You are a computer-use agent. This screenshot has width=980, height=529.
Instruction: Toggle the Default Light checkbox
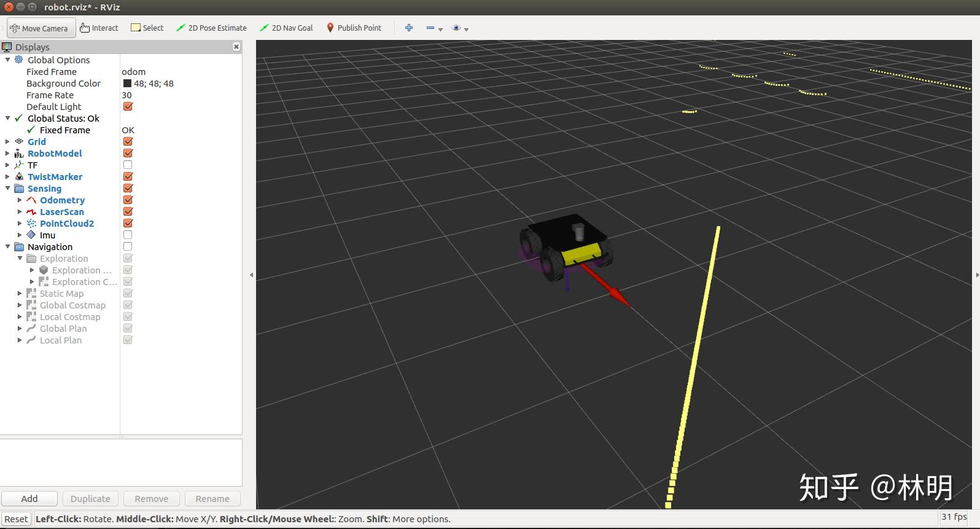click(128, 106)
